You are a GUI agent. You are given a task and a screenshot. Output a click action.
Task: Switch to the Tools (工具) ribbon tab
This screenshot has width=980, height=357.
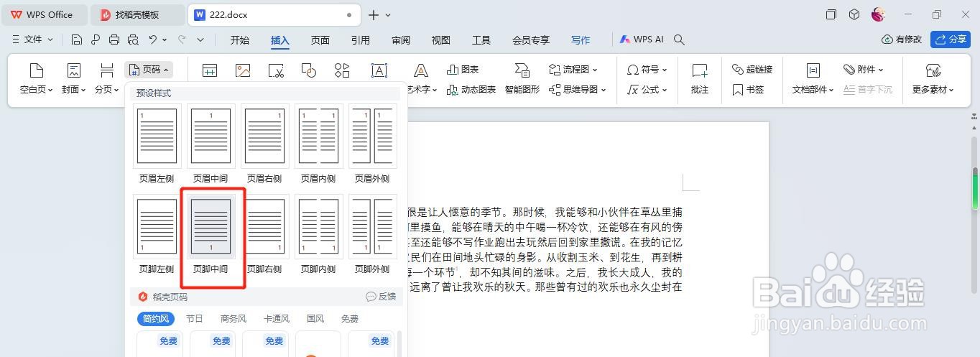[481, 40]
